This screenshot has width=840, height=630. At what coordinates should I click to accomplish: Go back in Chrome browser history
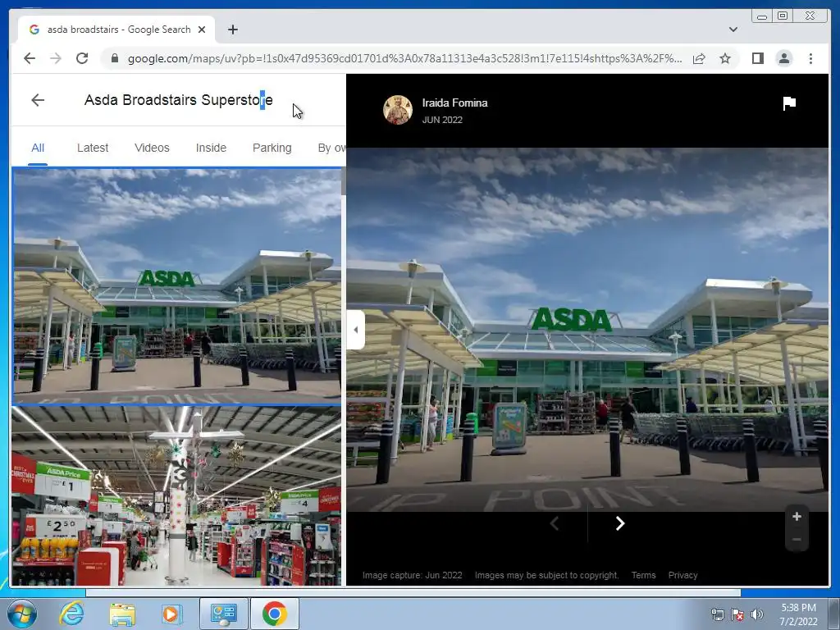click(30, 58)
